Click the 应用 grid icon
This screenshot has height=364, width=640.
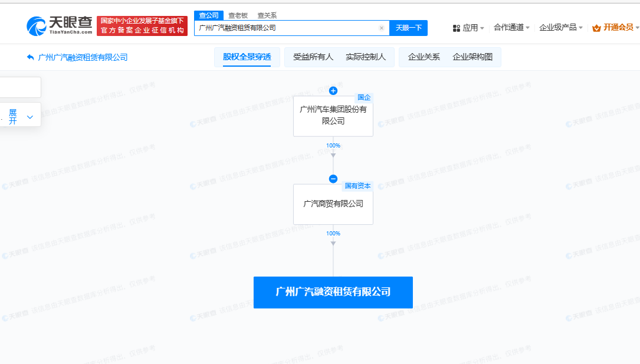(456, 28)
